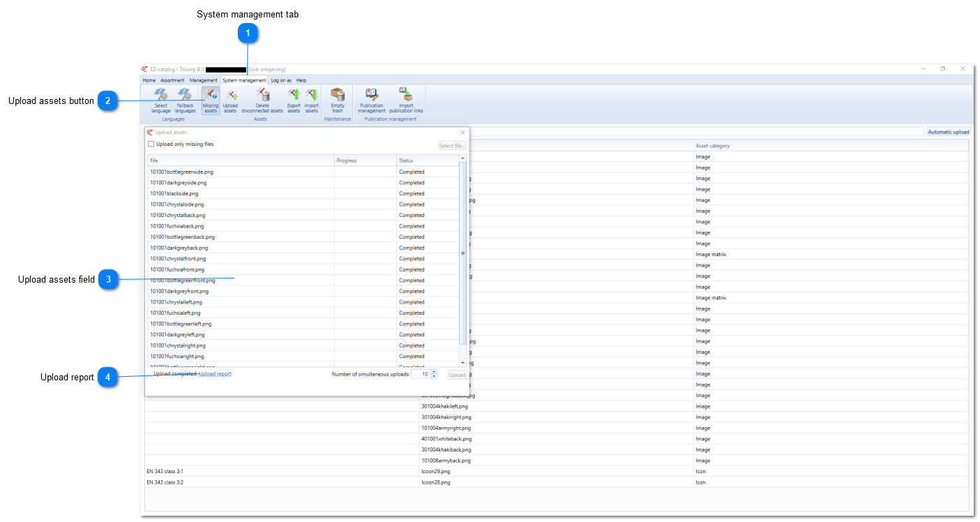
Task: Click the Progress column header
Action: pyautogui.click(x=365, y=161)
